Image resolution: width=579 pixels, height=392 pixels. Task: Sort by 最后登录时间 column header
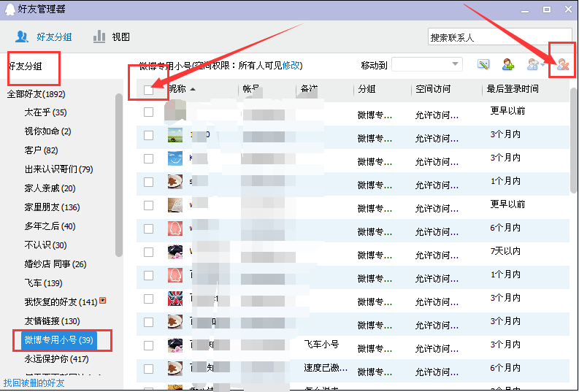point(513,89)
